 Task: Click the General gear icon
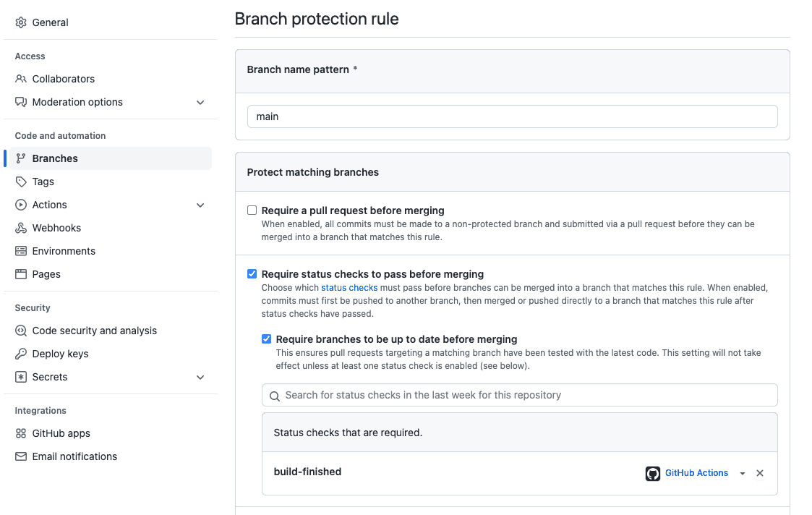point(21,22)
